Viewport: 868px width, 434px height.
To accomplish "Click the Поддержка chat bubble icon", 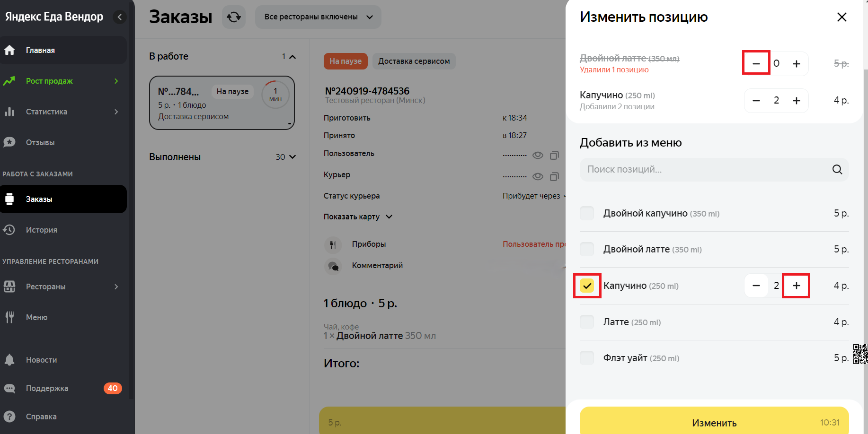I will coord(9,388).
